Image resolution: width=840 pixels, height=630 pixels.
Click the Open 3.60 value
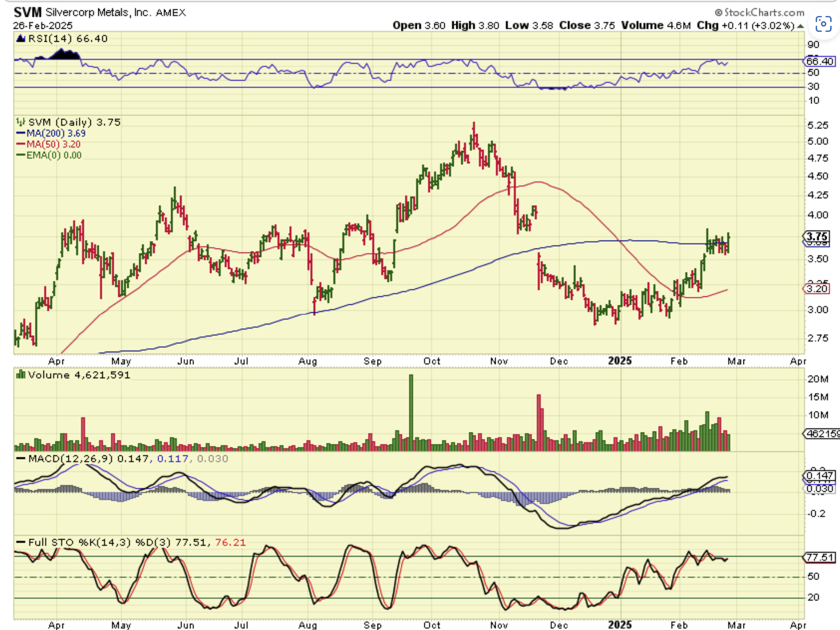[x=419, y=26]
